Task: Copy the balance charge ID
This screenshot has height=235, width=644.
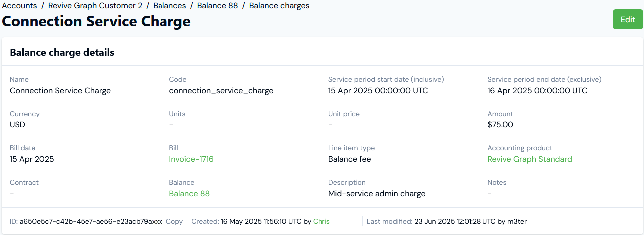Action: 174,221
